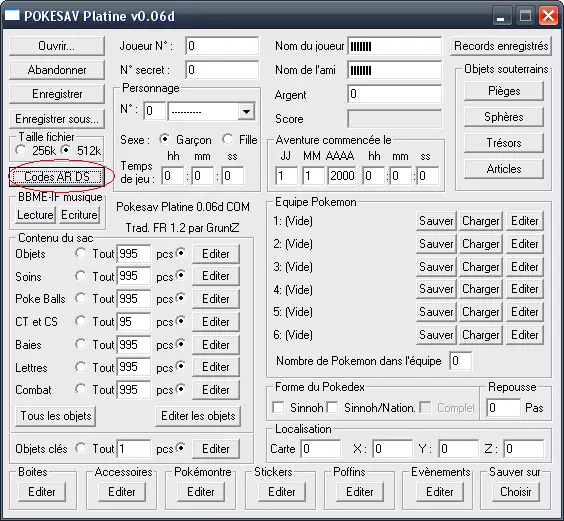Click the Argent money input field
Image resolution: width=564 pixels, height=521 pixels.
(395, 94)
